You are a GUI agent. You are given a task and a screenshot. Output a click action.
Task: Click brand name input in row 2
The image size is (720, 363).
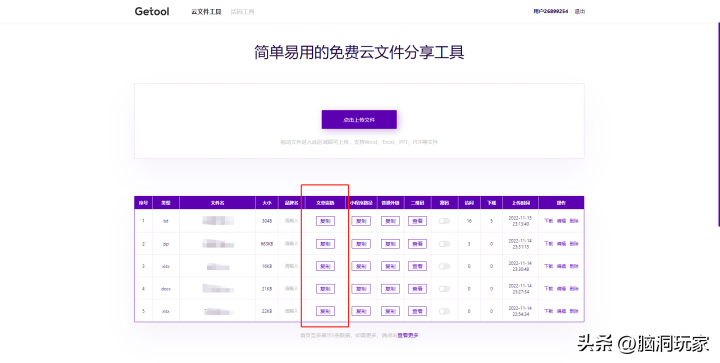point(291,244)
